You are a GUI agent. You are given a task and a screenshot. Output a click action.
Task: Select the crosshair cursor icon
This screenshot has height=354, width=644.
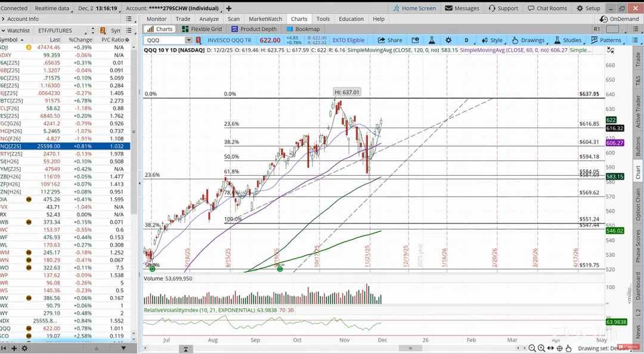click(x=559, y=348)
